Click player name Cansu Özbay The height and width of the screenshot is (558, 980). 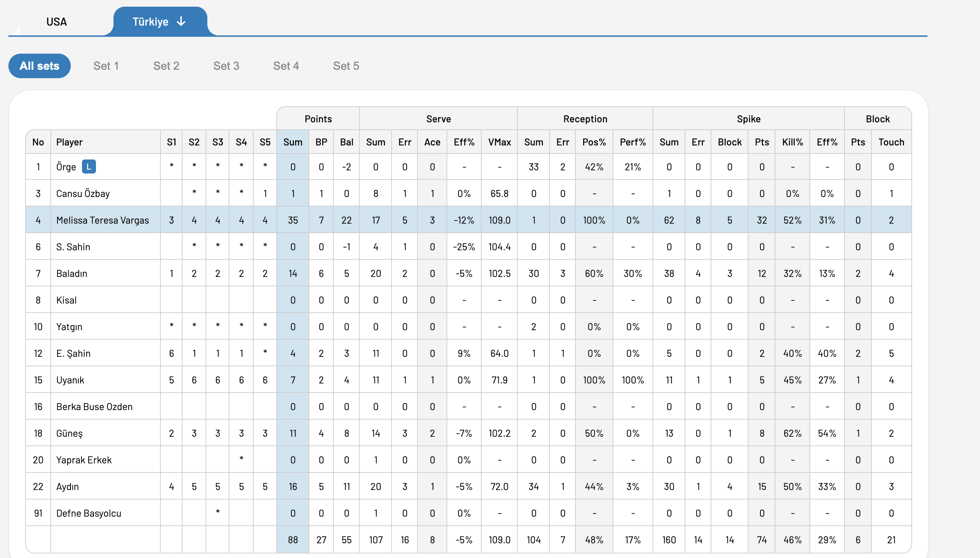point(83,193)
